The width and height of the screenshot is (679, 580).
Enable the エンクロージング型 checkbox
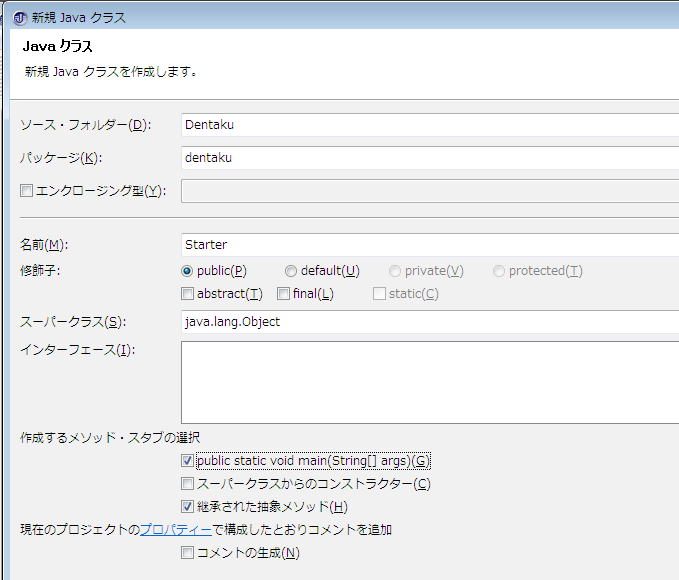(27, 191)
